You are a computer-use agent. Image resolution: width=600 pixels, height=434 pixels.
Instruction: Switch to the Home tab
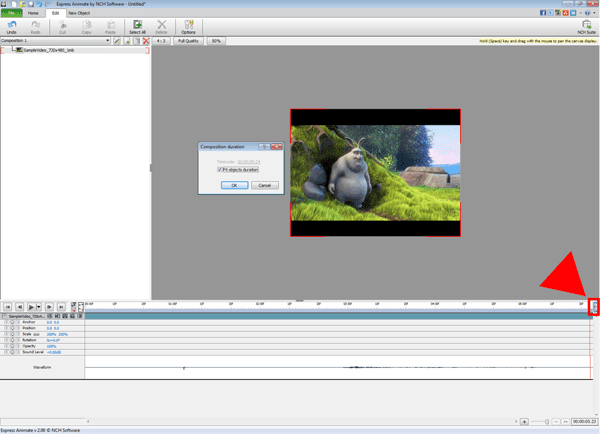pos(33,13)
